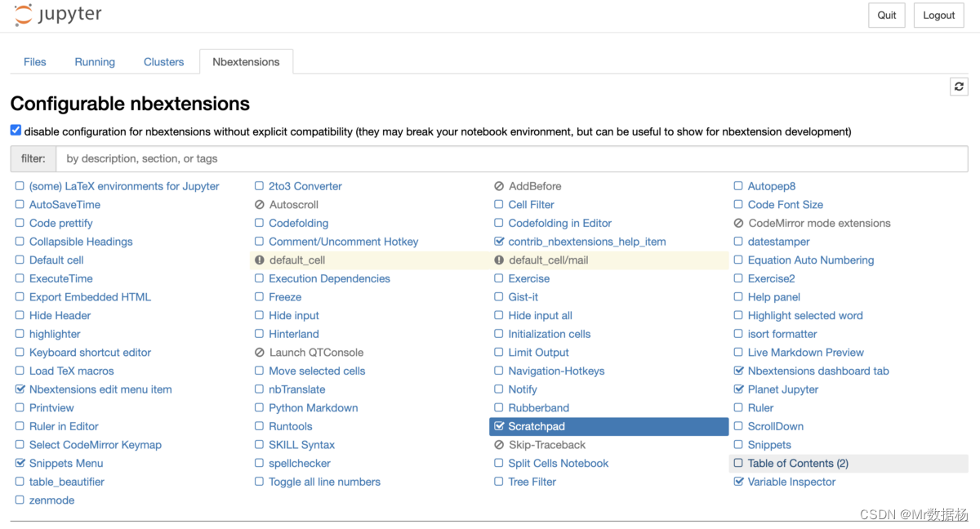980x529 pixels.
Task: Click the disabled icon next to AddBefore
Action: [499, 186]
